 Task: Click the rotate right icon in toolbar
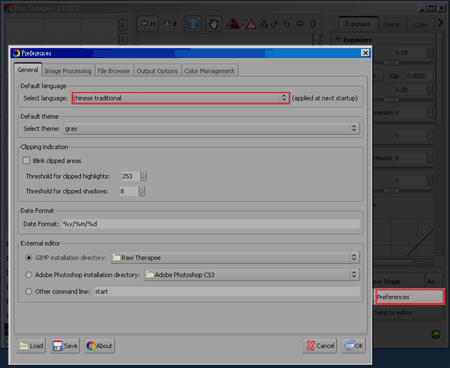287,24
